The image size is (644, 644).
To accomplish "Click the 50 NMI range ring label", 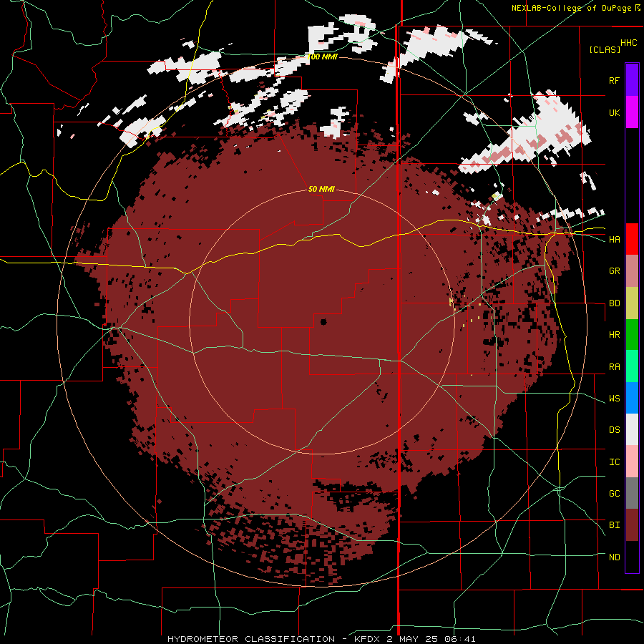I will (x=321, y=189).
